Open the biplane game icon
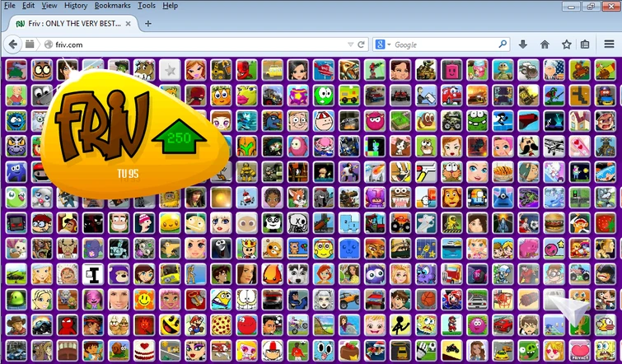Image resolution: width=622 pixels, height=364 pixels. coord(554,146)
